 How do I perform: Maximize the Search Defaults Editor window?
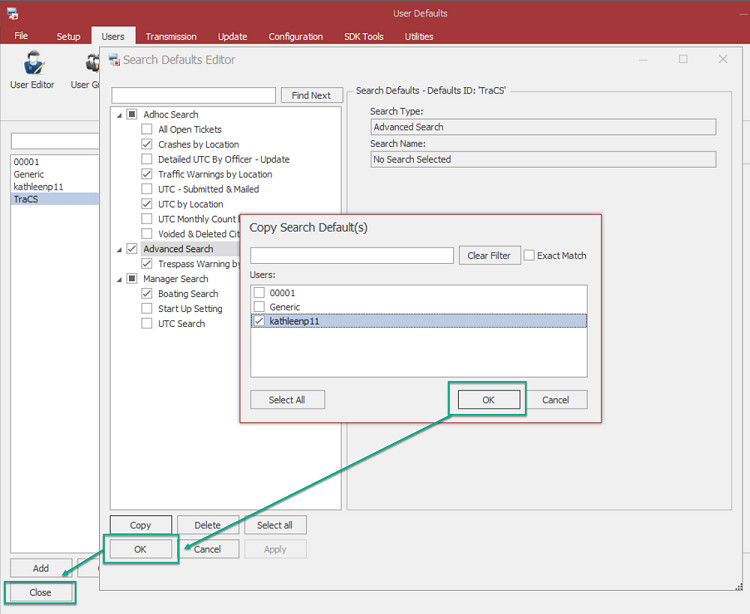(683, 59)
